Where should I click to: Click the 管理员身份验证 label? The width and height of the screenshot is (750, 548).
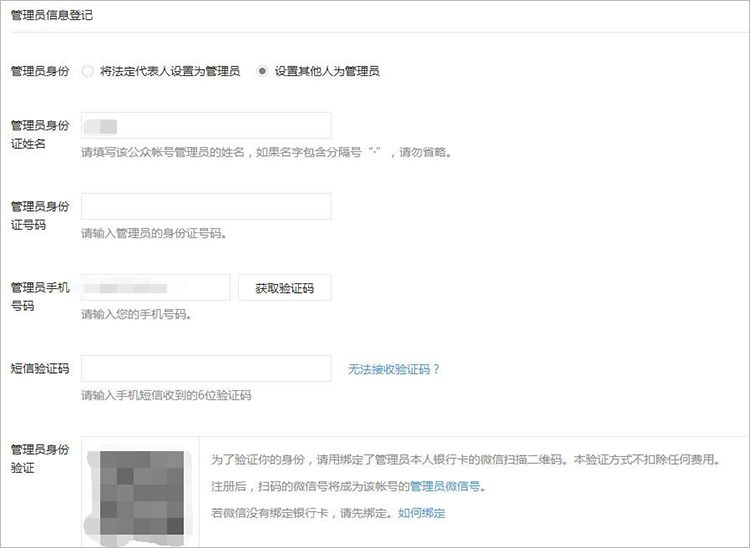click(x=40, y=458)
